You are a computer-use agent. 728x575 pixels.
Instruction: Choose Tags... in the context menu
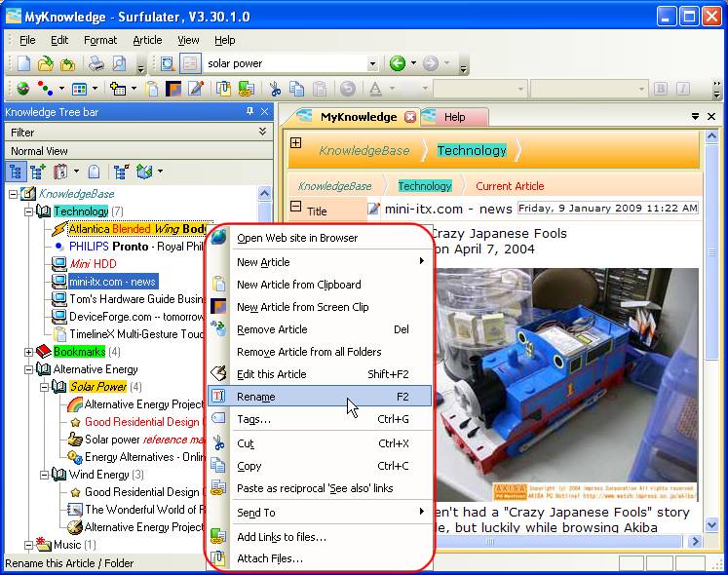[x=320, y=419]
